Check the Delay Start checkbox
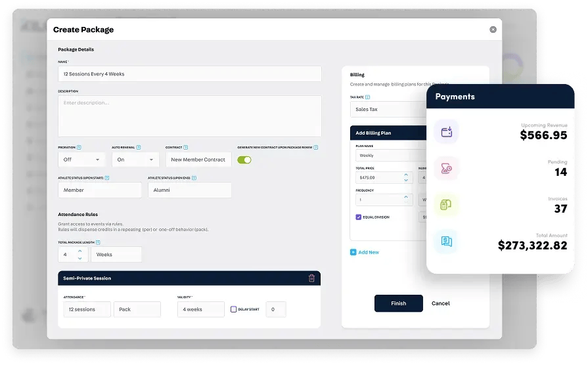Screen dimensions: 588x365 click(234, 309)
